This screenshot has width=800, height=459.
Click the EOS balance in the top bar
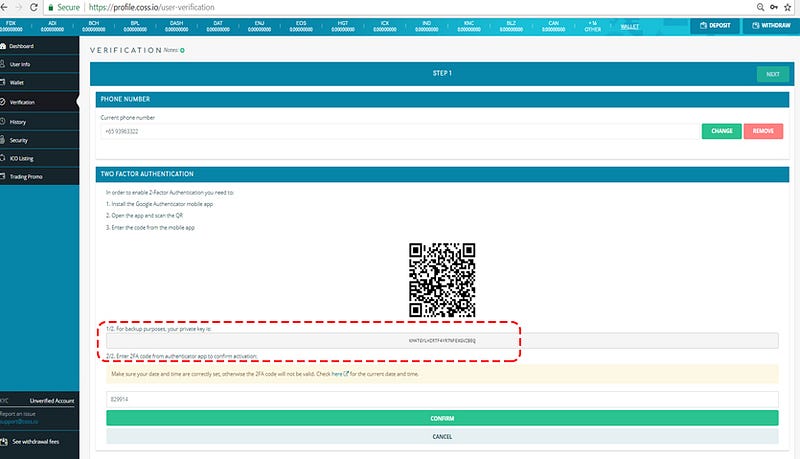coord(301,27)
